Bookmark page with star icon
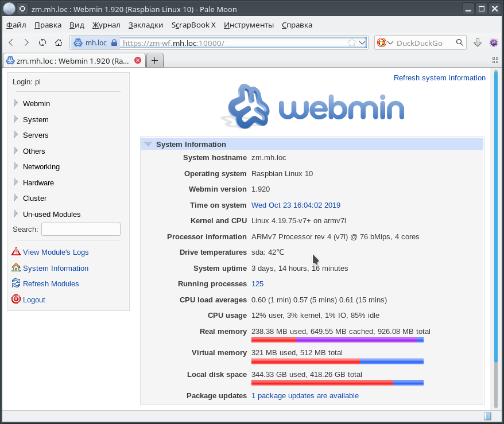This screenshot has height=424, width=504. click(x=352, y=42)
